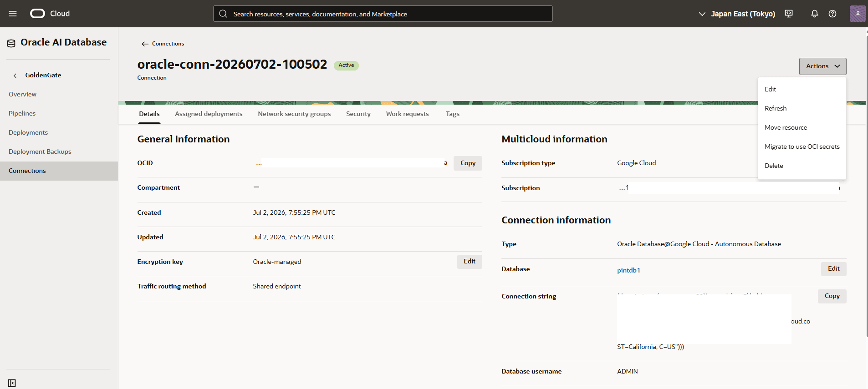
Task: Choose Edit from the Actions menu
Action: coord(802,89)
